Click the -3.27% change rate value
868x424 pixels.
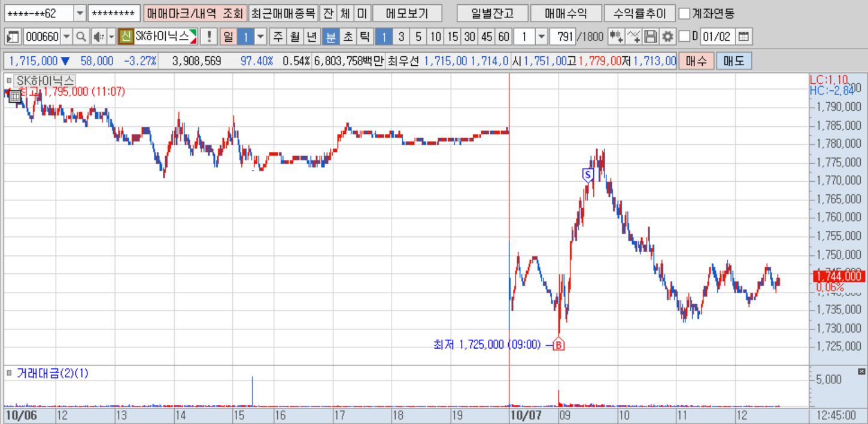(139, 61)
